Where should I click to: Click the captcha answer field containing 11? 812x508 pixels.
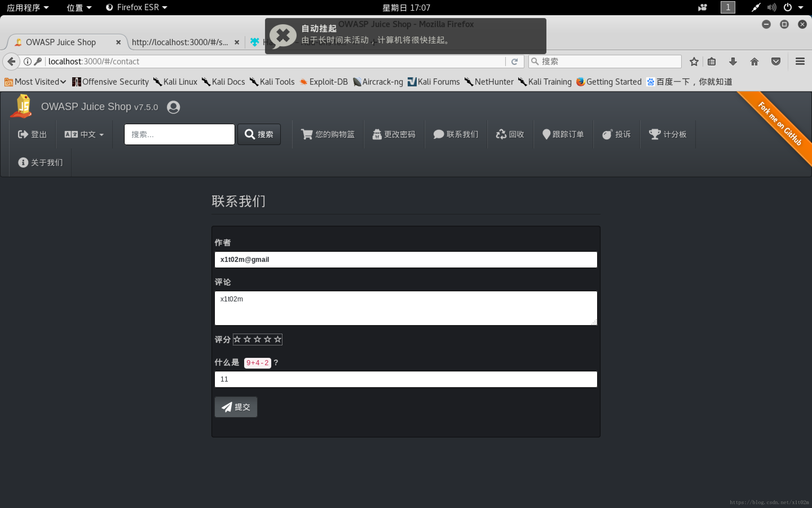(406, 379)
